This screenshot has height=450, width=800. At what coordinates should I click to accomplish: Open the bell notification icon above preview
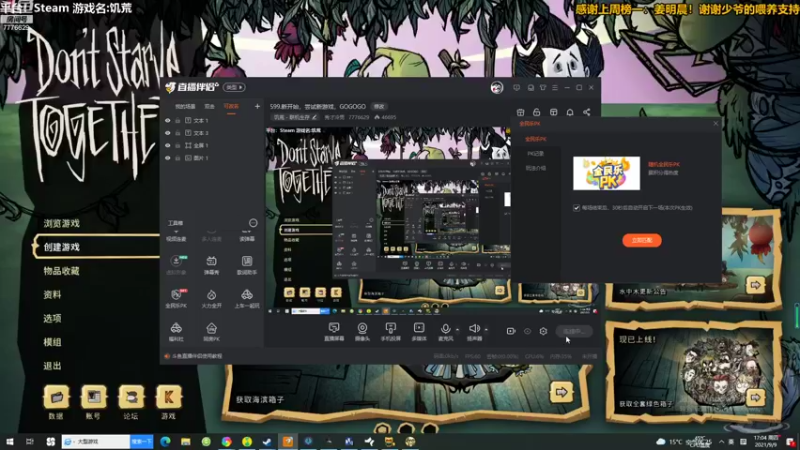tap(570, 112)
